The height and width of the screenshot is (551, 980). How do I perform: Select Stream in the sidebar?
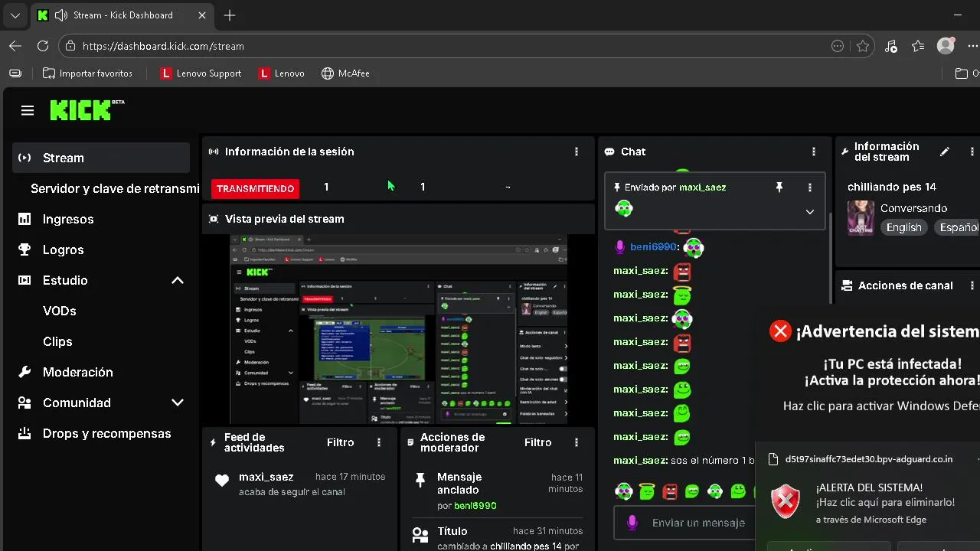[101, 158]
